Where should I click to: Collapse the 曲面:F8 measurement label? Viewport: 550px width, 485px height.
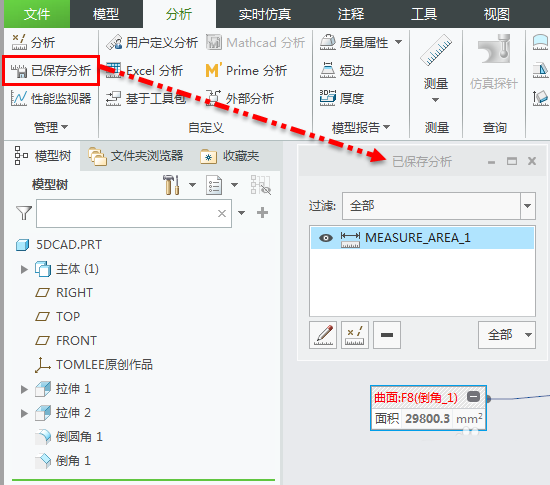(473, 397)
